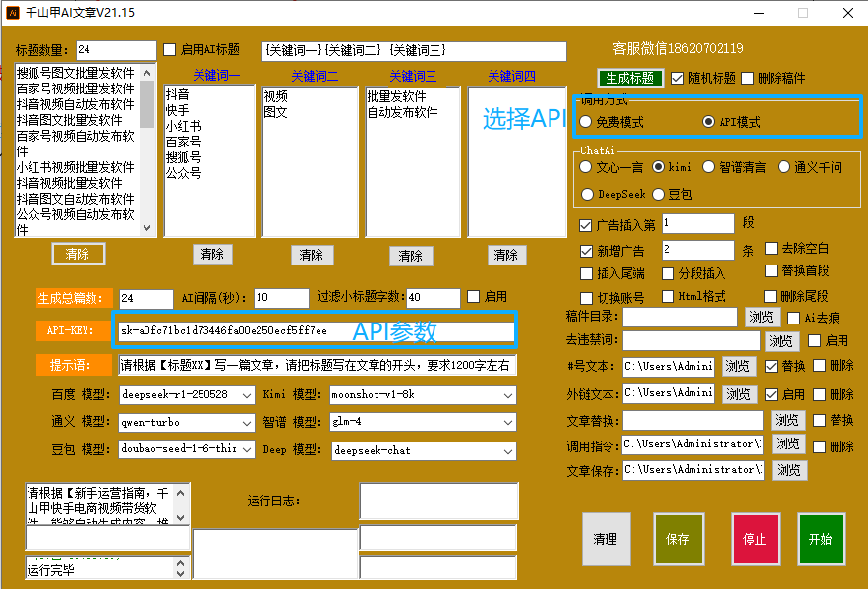
Task: Toggle the 随机标题 checkbox
Action: click(x=678, y=79)
